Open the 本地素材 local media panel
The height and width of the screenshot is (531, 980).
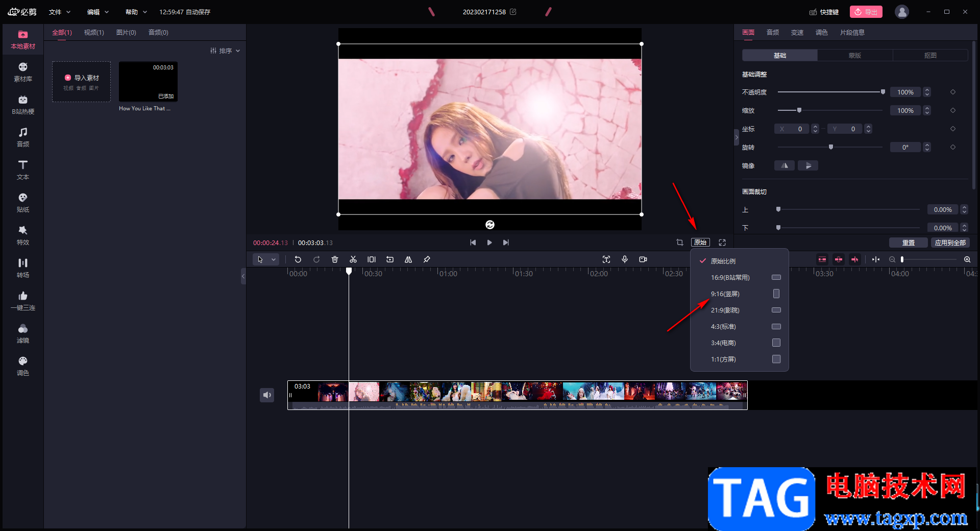tap(23, 40)
